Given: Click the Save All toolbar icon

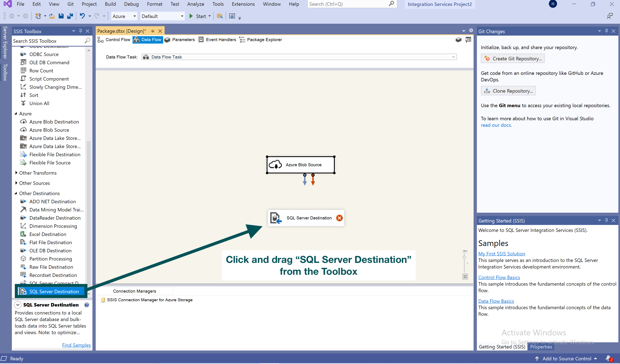Looking at the screenshot, I should pos(70,16).
